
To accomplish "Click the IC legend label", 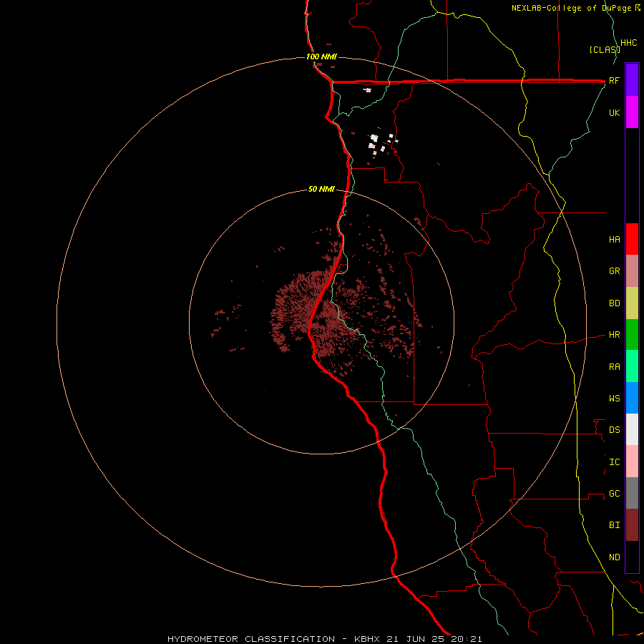I will coord(615,462).
